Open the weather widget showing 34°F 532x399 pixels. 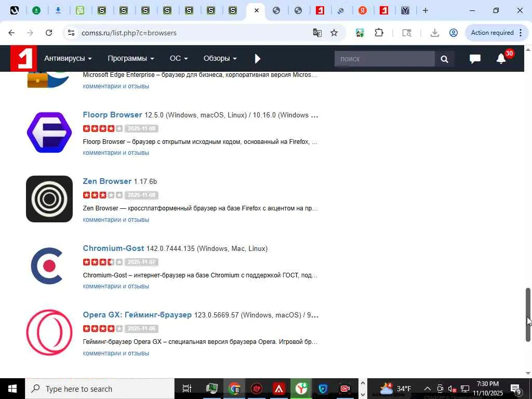tap(395, 389)
